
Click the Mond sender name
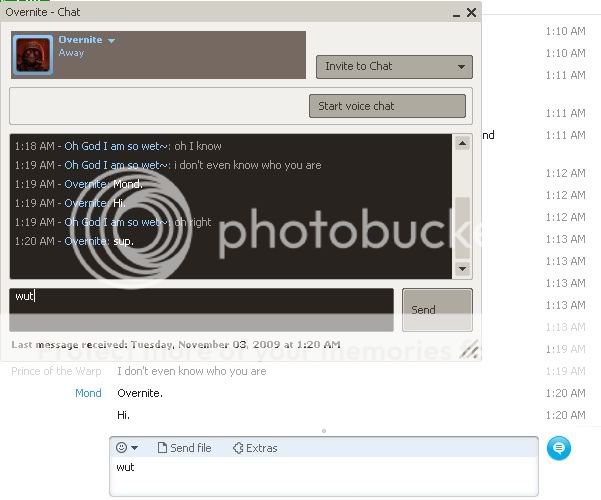pos(88,393)
